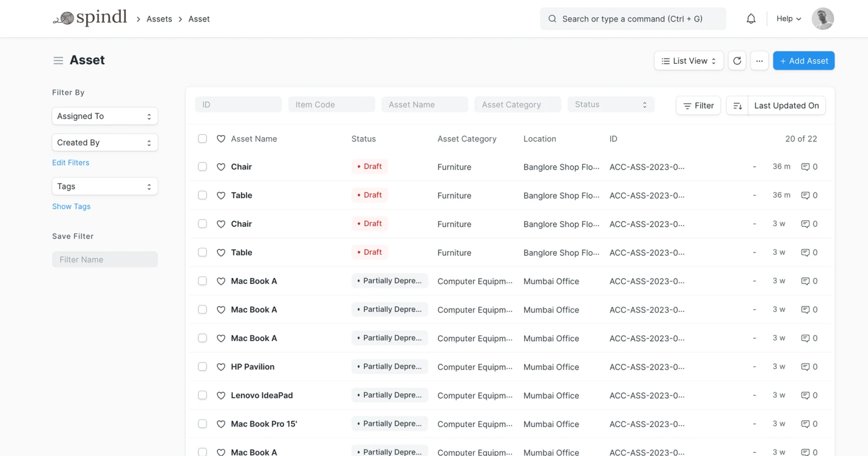Click the Add Asset button
The image size is (868, 456).
click(803, 61)
